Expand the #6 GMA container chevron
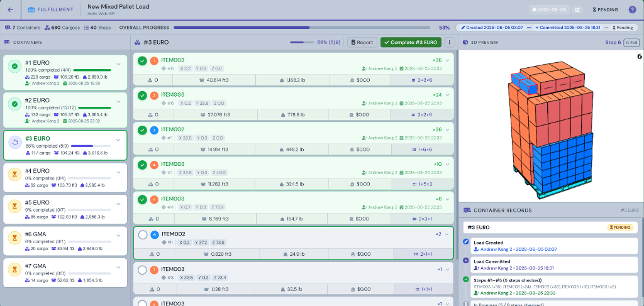The image size is (644, 306). coord(118,236)
